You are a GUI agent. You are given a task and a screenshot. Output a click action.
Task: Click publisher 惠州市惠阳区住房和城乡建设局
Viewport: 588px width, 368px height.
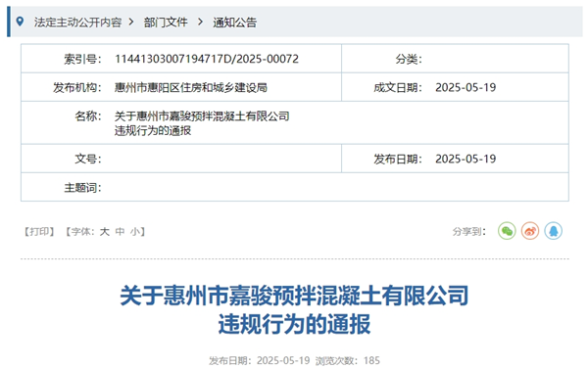click(x=191, y=88)
